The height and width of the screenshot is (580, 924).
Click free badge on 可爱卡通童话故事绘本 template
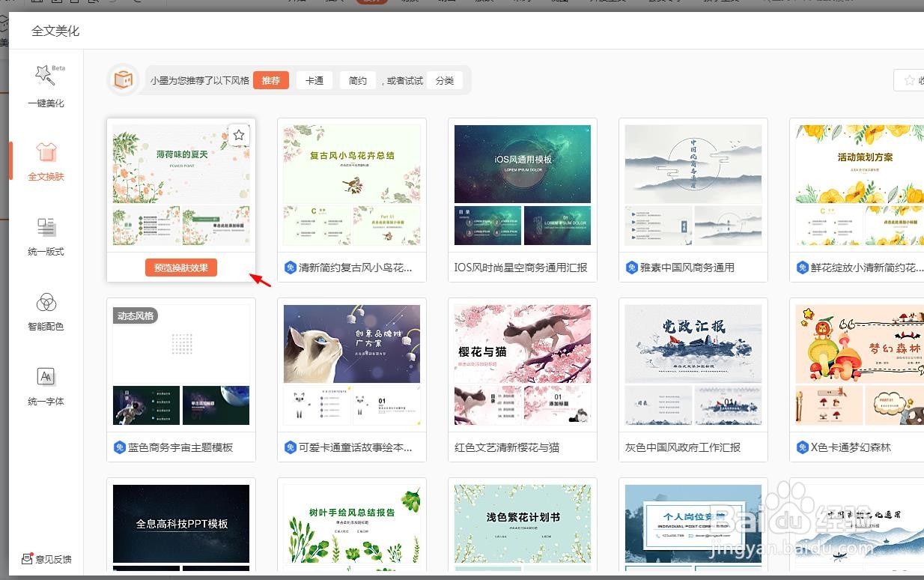click(x=291, y=447)
